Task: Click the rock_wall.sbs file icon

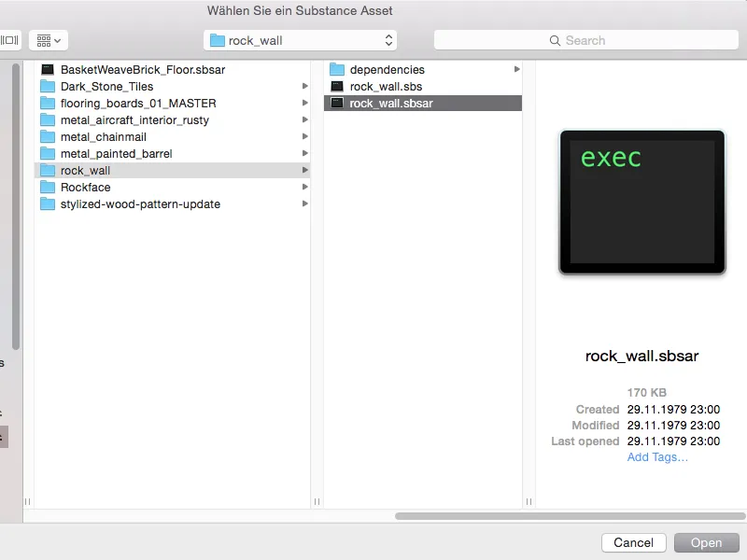Action: point(337,87)
